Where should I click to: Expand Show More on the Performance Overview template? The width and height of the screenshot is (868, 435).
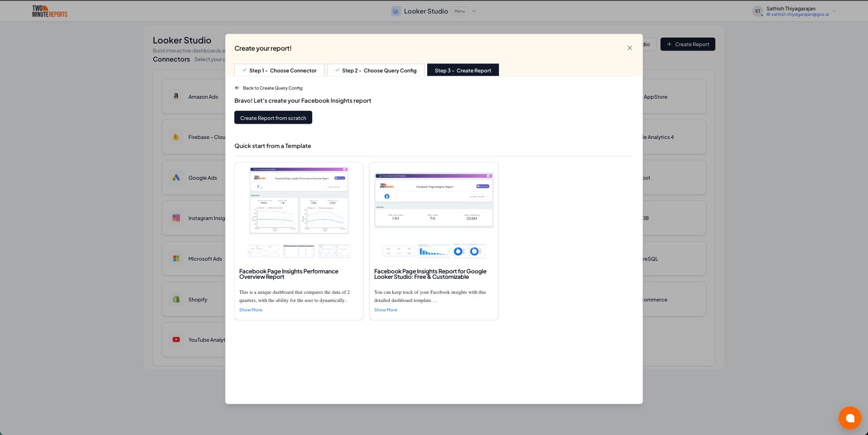pos(251,310)
